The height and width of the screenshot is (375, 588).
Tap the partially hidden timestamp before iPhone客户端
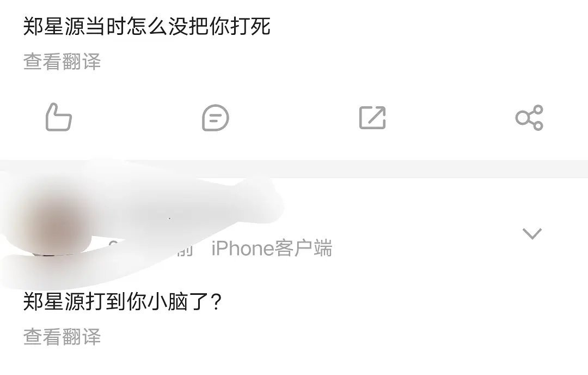coord(150,248)
